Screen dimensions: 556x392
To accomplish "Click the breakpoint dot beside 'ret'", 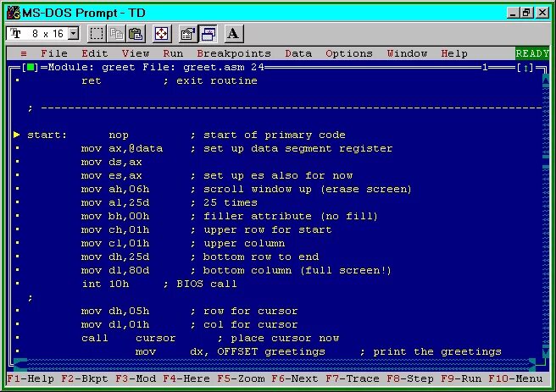I will [17, 80].
